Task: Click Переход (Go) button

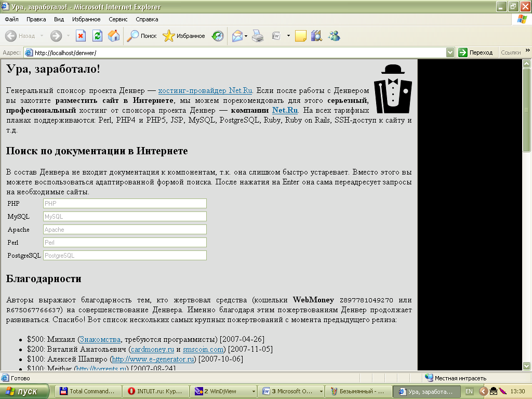Action: [x=475, y=52]
